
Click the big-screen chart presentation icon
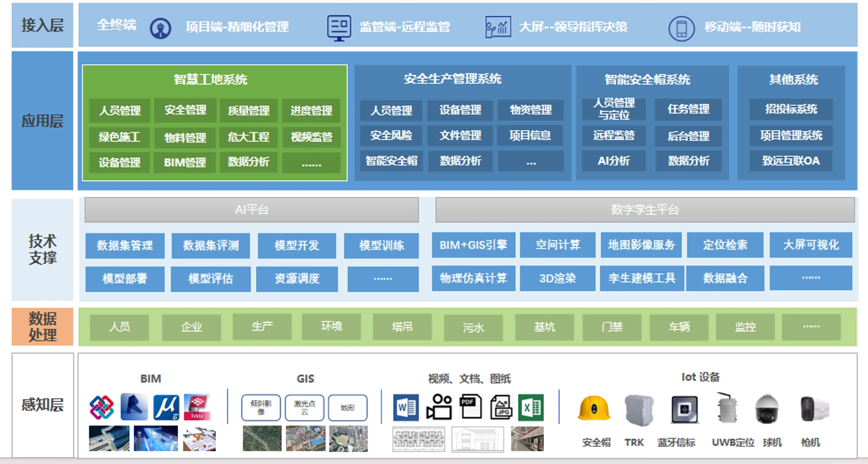tap(498, 27)
